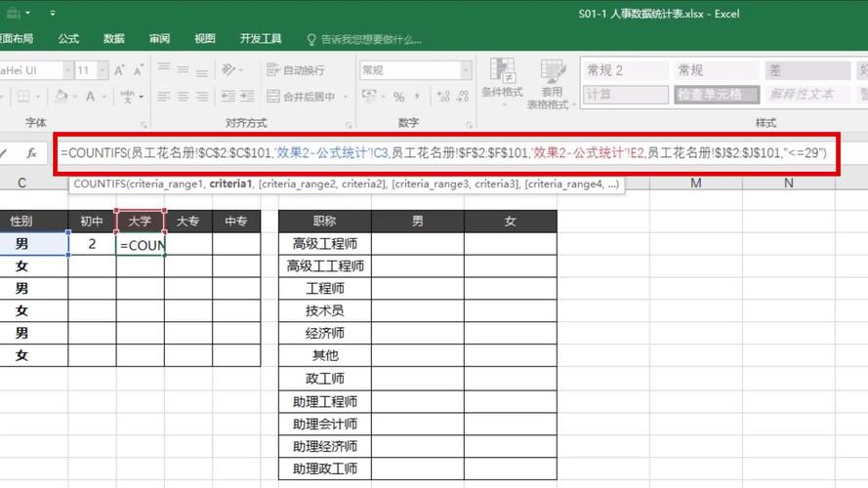This screenshot has width=868, height=488.
Task: Apply middle vertical alignment
Action: [183, 69]
